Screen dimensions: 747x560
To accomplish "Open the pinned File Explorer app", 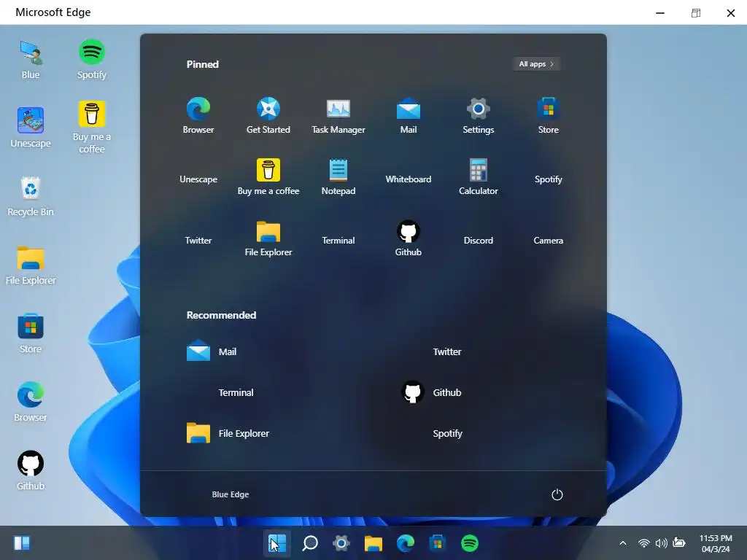I will tap(268, 238).
